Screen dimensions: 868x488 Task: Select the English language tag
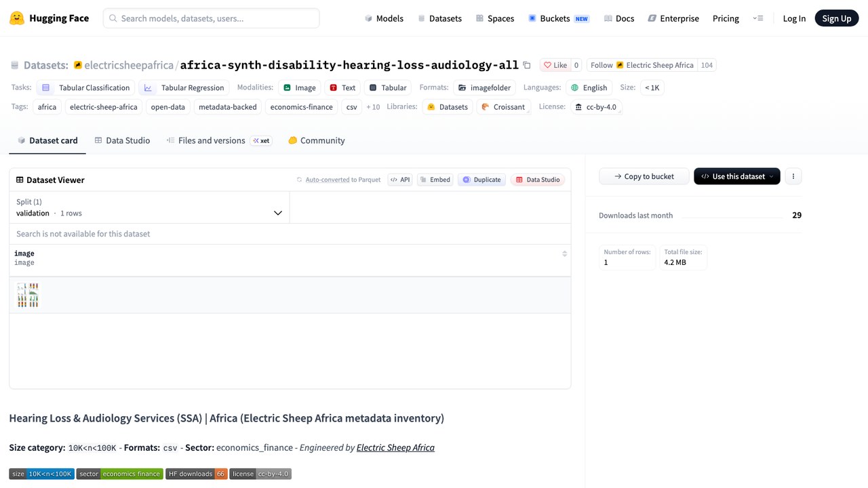(589, 87)
